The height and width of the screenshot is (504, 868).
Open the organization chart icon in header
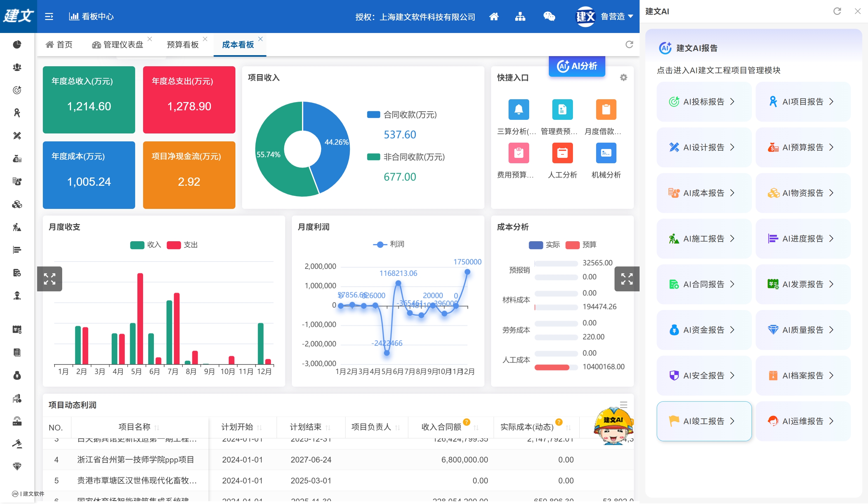point(520,16)
